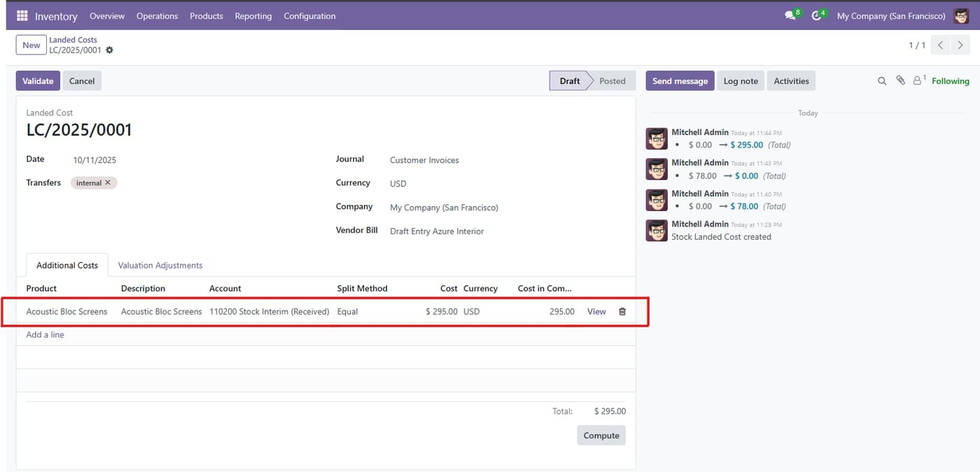
Task: Open the Products menu
Action: point(206,15)
